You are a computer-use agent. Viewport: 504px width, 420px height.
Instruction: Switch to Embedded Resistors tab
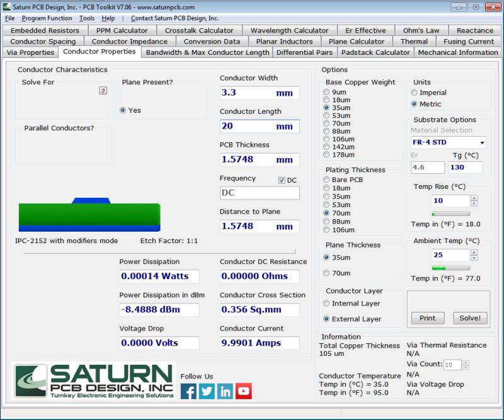point(45,30)
